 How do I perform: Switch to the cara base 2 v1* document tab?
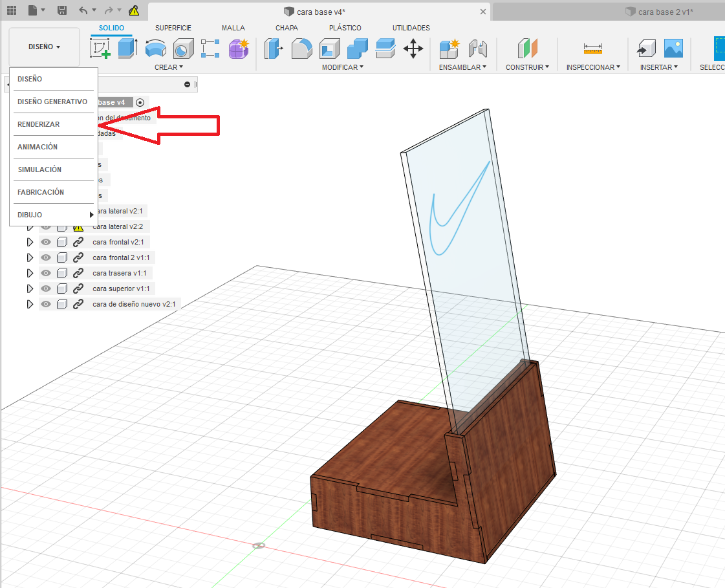[659, 12]
